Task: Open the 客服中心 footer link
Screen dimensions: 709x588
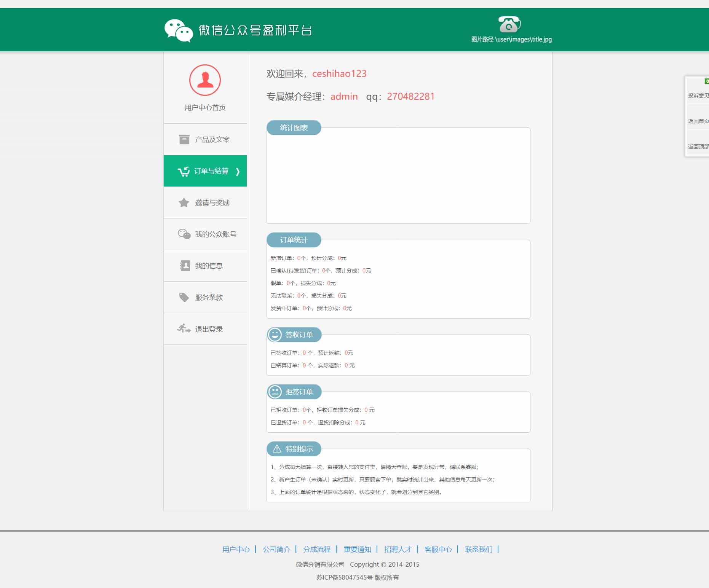Action: pos(438,549)
